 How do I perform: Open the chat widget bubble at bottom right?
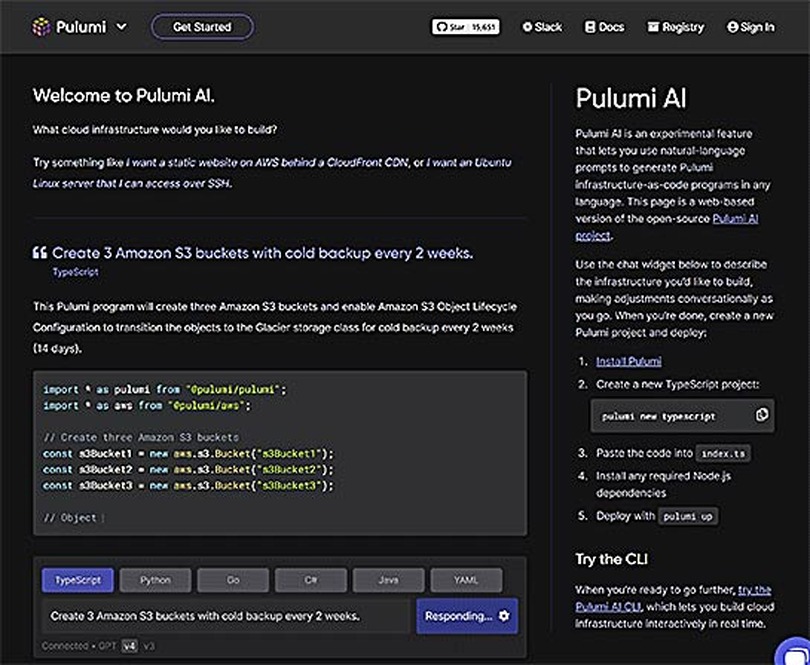pos(795,653)
